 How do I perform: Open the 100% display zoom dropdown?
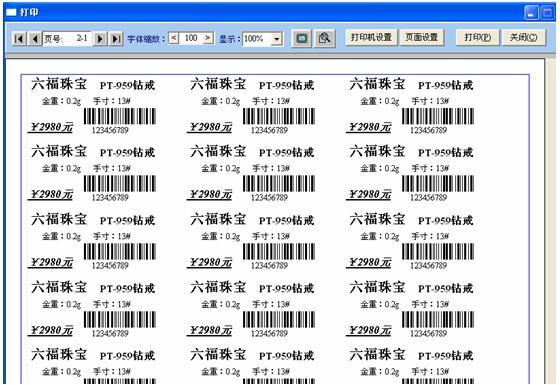click(277, 39)
